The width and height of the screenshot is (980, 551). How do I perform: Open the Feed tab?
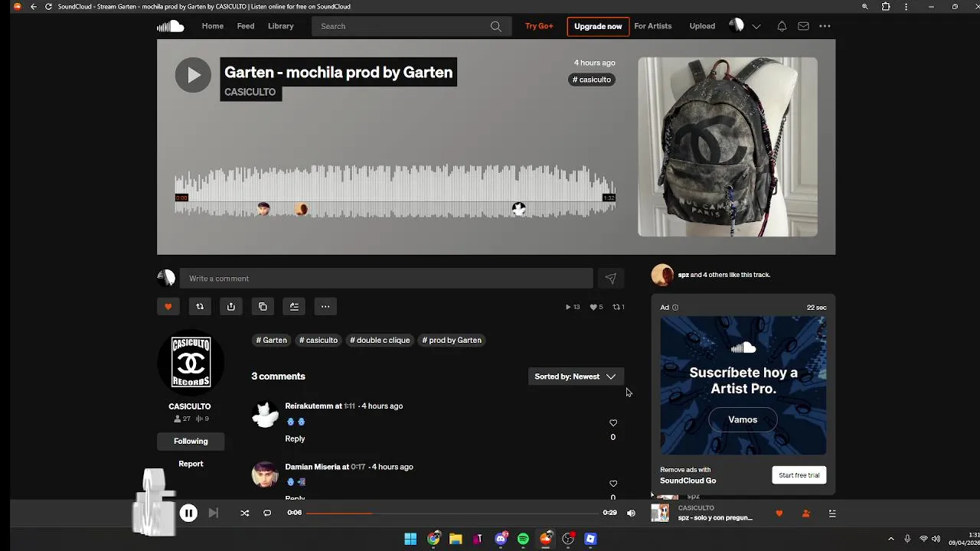point(246,26)
